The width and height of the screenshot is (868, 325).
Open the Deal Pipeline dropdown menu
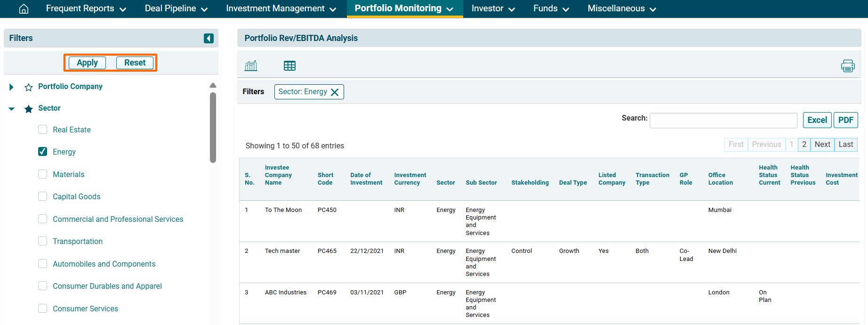tap(176, 9)
